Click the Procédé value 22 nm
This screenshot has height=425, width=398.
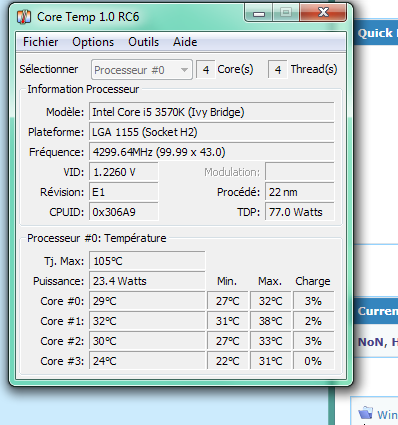[x=300, y=192]
